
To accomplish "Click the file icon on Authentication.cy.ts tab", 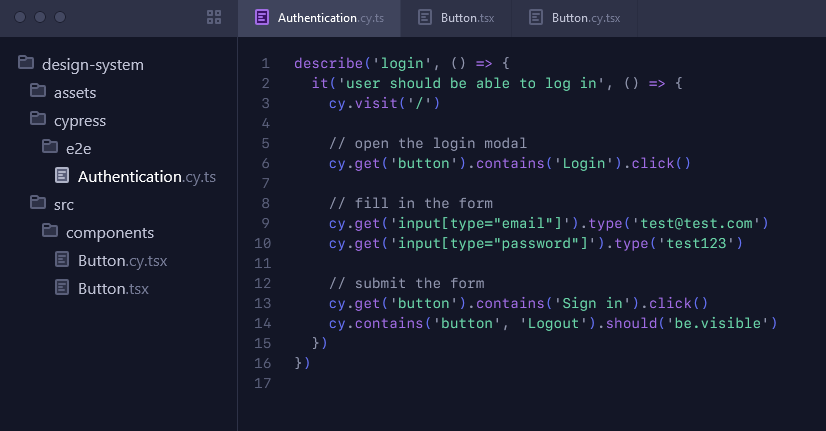I will pos(262,17).
